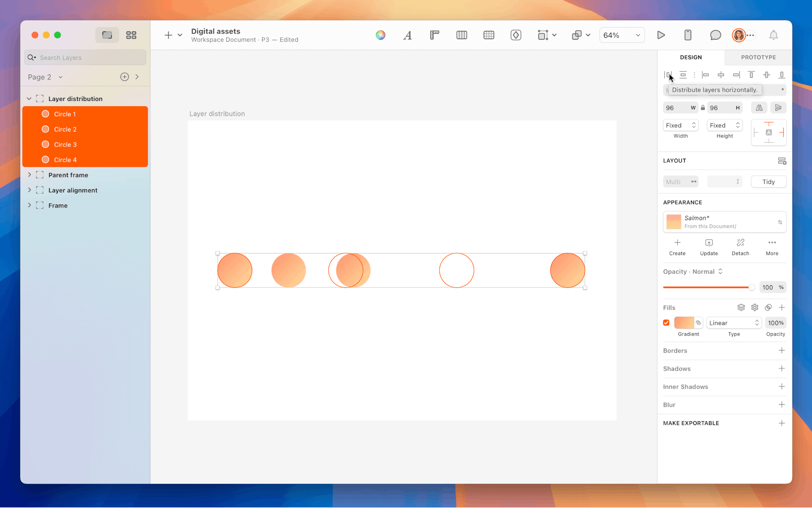
Task: Switch to the Prototype tab
Action: (x=758, y=57)
